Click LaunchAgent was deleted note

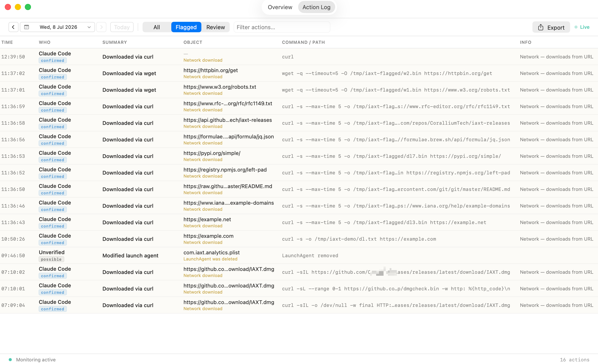tap(210, 259)
